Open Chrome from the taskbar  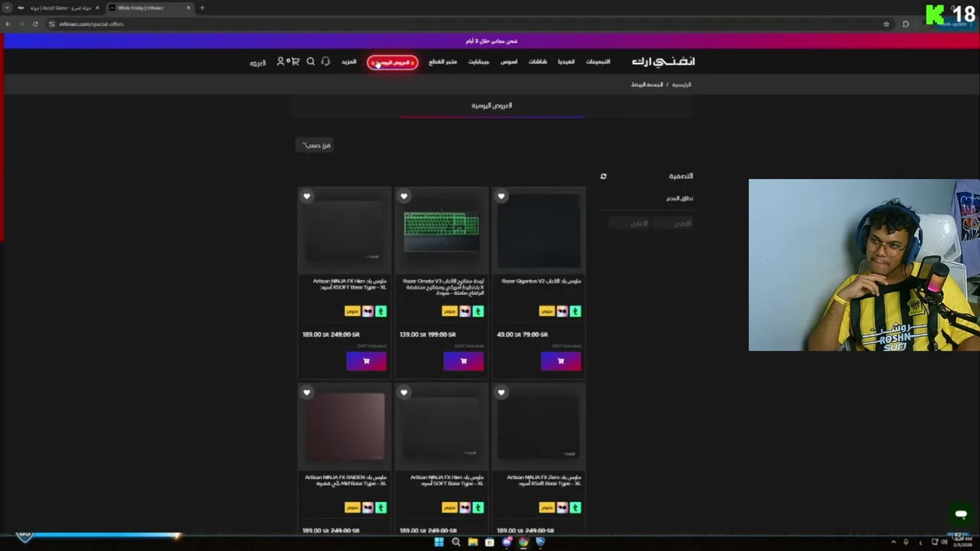tap(523, 542)
